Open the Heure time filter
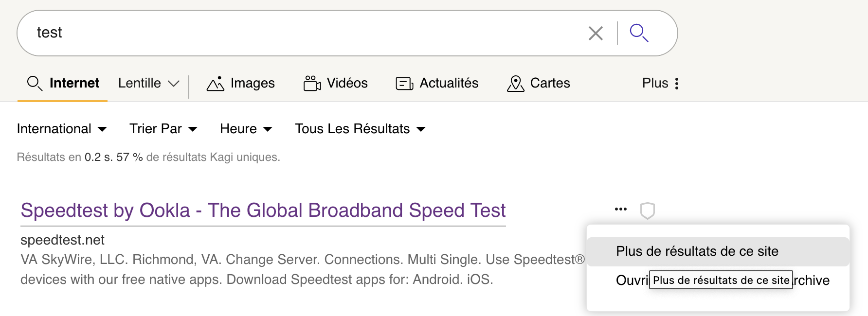 point(246,129)
